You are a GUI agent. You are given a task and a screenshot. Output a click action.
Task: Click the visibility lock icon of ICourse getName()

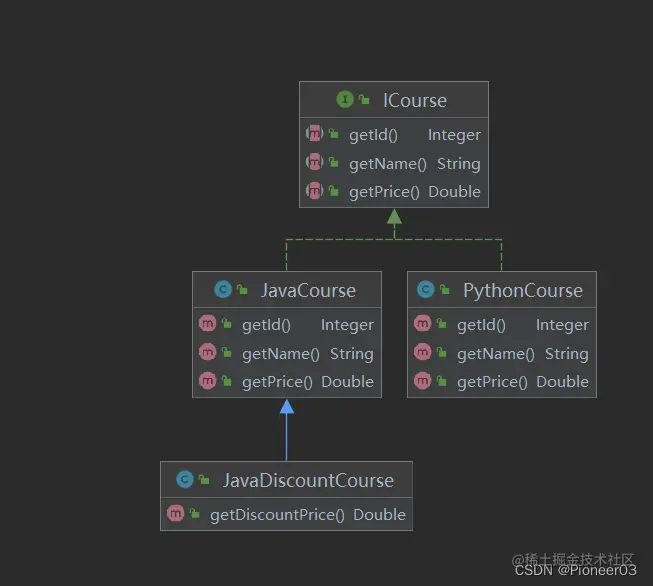(x=333, y=162)
